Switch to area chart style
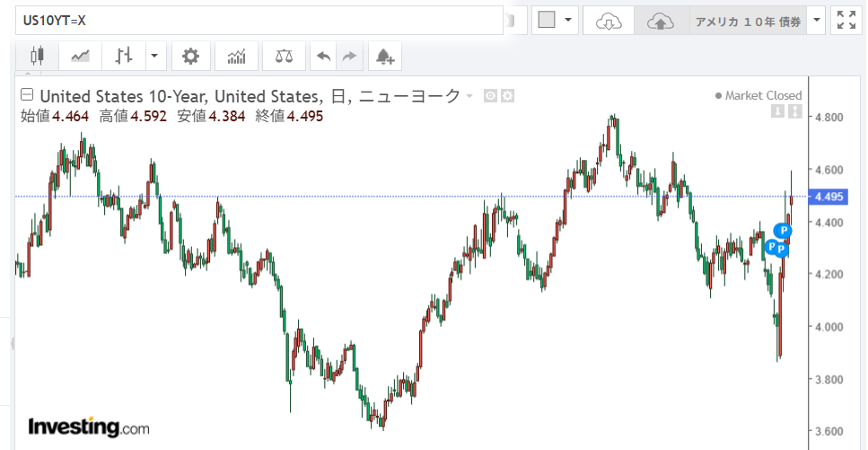This screenshot has width=868, height=450. 80,56
